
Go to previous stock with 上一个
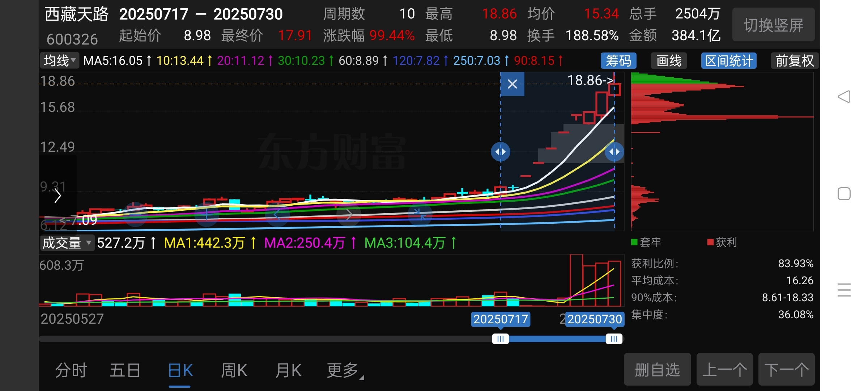click(724, 370)
